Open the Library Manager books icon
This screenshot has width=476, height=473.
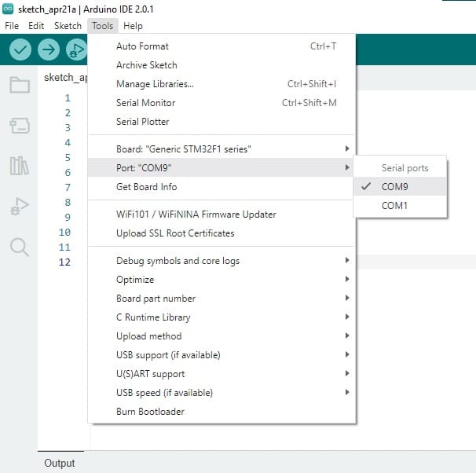[20, 166]
